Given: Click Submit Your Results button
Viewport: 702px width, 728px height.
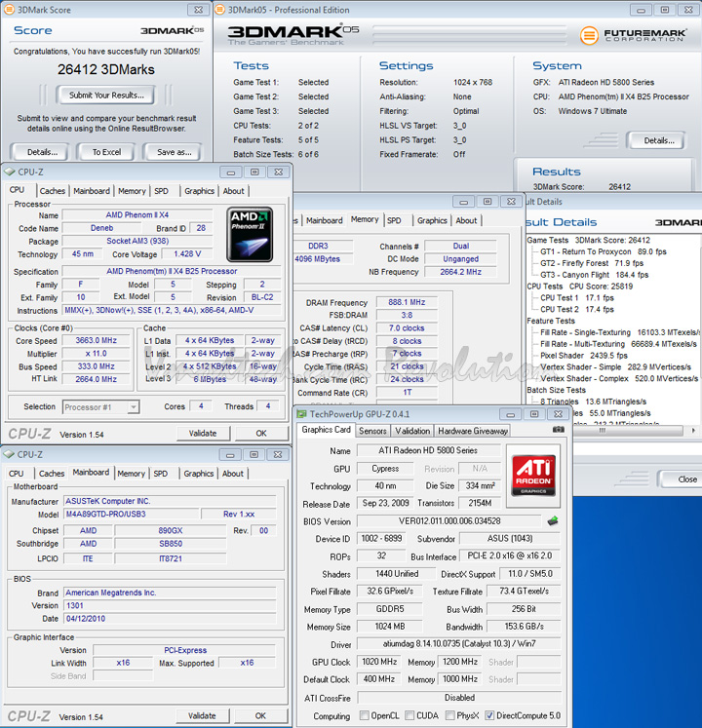Looking at the screenshot, I should coord(106,96).
